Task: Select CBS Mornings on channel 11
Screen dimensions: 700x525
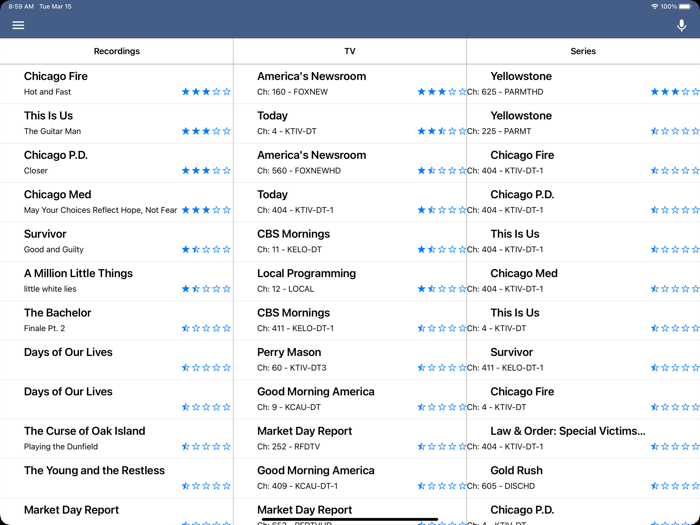Action: pyautogui.click(x=350, y=242)
